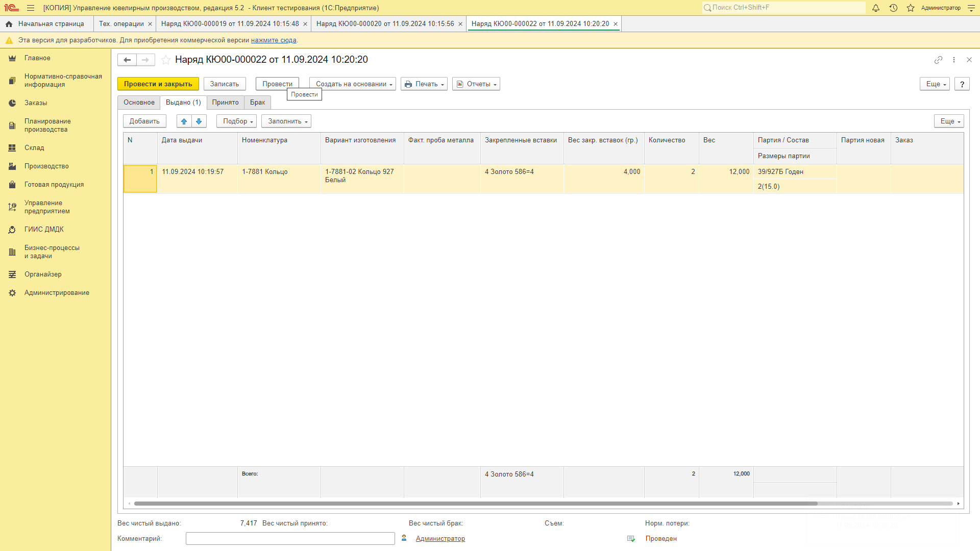Expand Отчеты dropdown menu
The image size is (980, 551).
tap(476, 84)
